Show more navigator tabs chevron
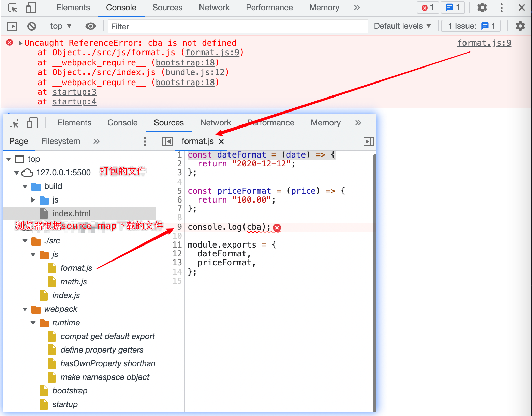Image resolution: width=532 pixels, height=416 pixels. click(x=97, y=141)
